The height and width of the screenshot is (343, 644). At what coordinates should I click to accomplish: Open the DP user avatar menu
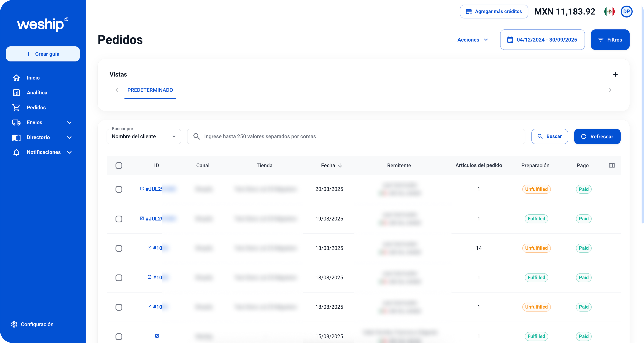click(626, 12)
